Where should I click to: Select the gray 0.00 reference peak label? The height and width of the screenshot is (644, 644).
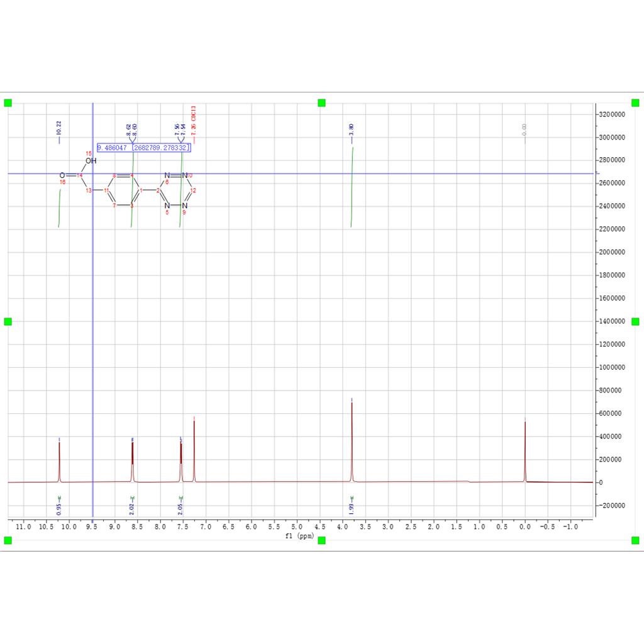click(525, 130)
